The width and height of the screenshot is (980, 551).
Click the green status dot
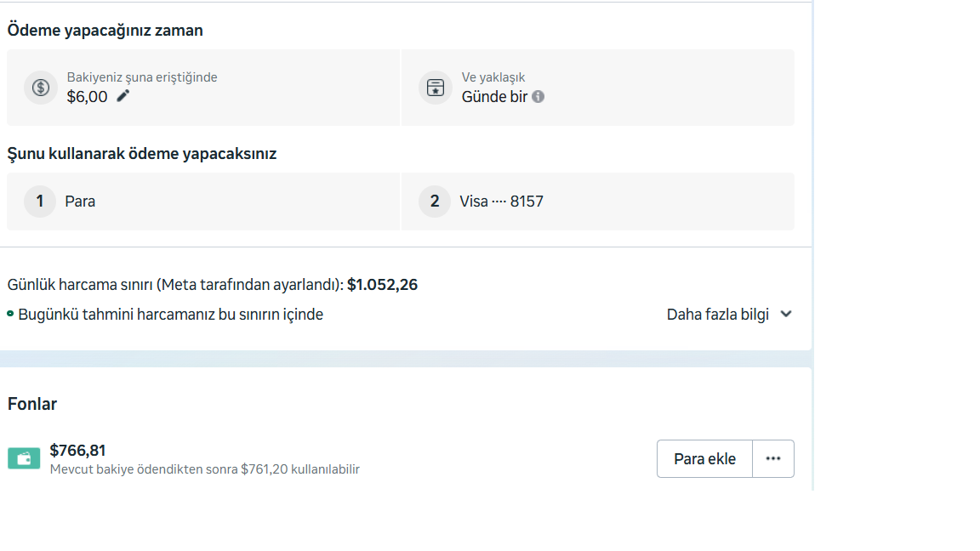click(x=10, y=314)
